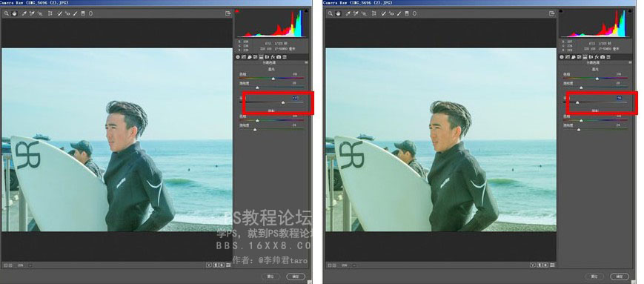
Task: Select the Crop tool in left toolbar
Action: pos(50,13)
